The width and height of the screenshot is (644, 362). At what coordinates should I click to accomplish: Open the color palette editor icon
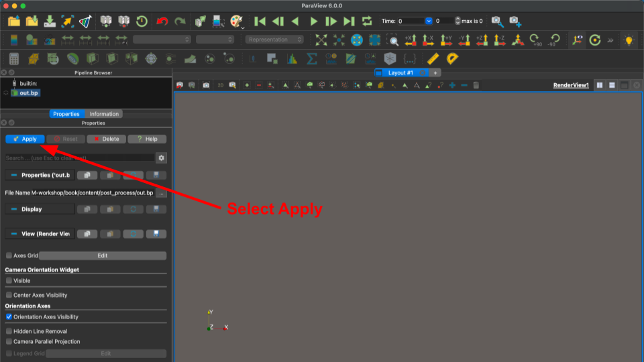pyautogui.click(x=237, y=21)
